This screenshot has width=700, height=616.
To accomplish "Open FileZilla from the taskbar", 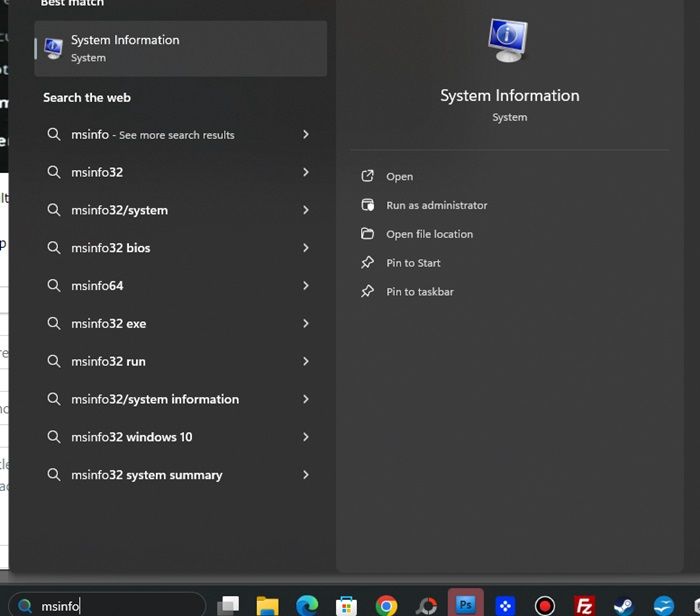I will (585, 605).
